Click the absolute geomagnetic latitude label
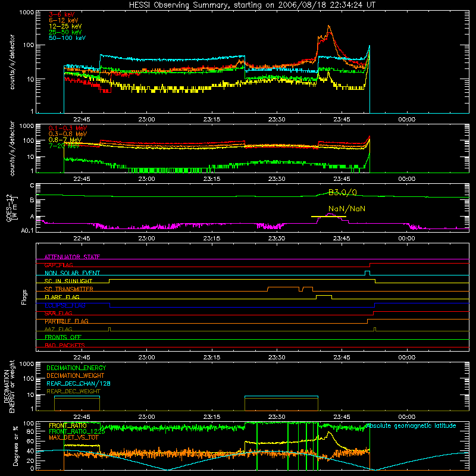The width and height of the screenshot is (476, 476). tap(411, 425)
